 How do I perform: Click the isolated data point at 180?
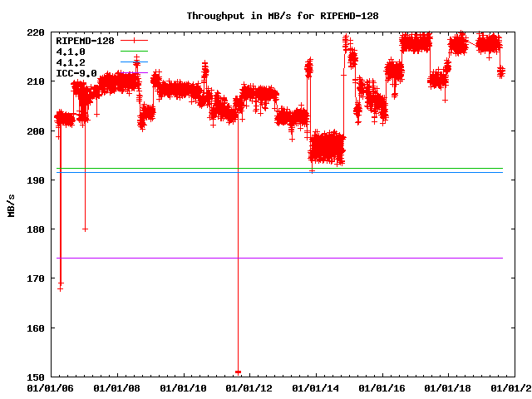85,229
